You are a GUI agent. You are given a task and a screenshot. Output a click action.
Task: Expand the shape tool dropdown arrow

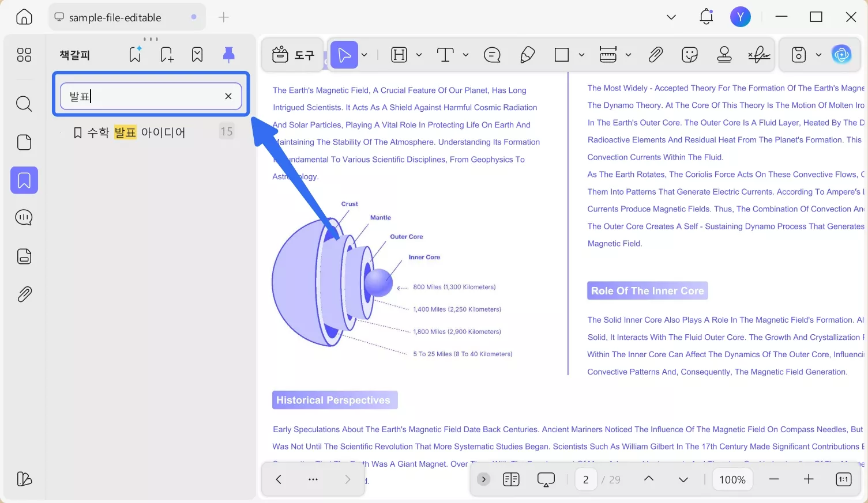[x=581, y=55]
